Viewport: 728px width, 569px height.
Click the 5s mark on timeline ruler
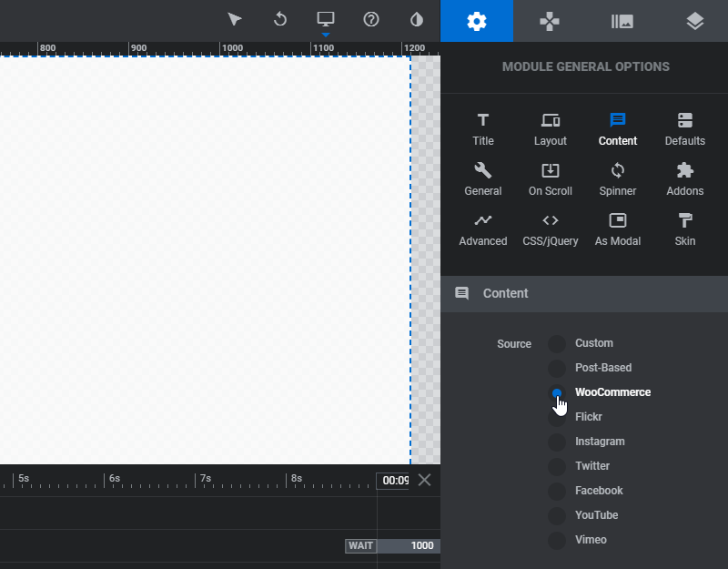click(24, 479)
